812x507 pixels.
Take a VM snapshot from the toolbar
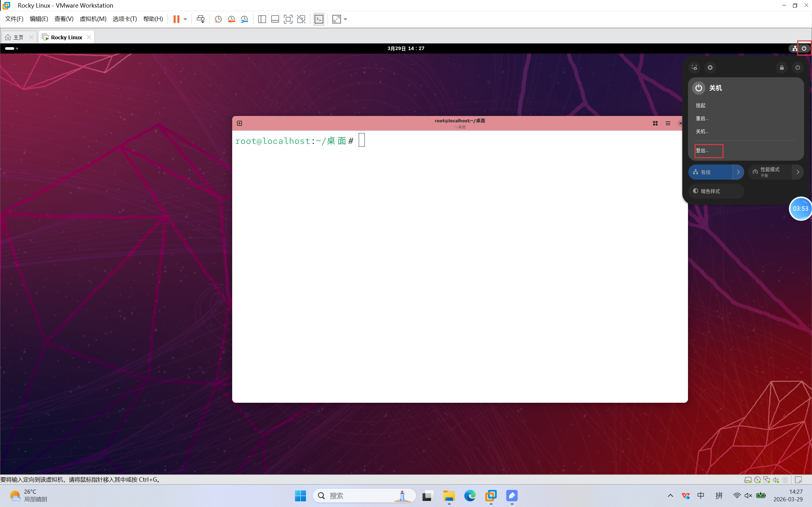point(218,19)
